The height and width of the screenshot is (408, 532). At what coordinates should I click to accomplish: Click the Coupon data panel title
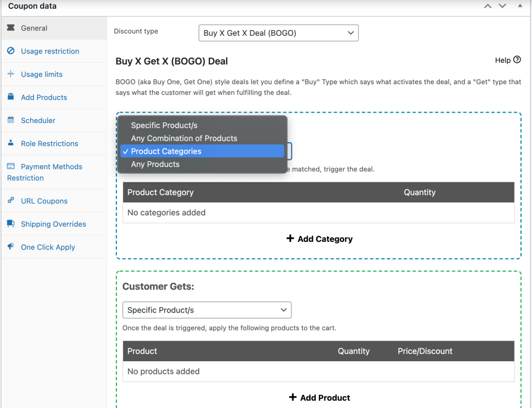pos(32,6)
